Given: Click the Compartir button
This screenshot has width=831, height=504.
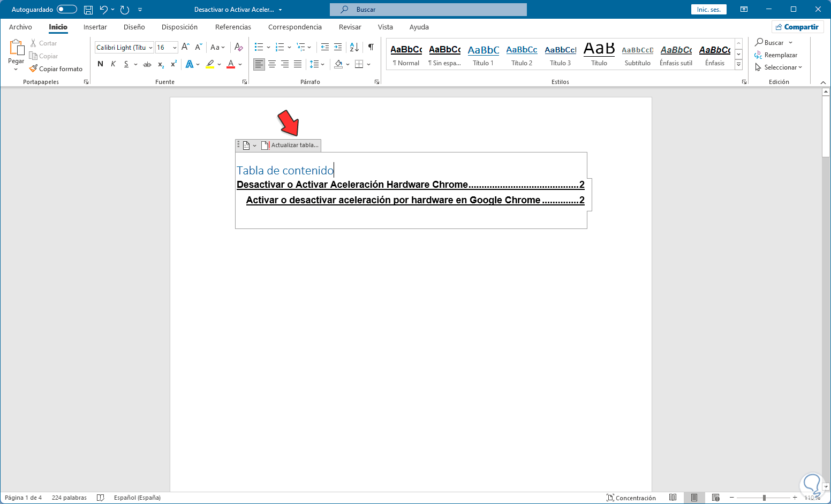Looking at the screenshot, I should pyautogui.click(x=797, y=27).
